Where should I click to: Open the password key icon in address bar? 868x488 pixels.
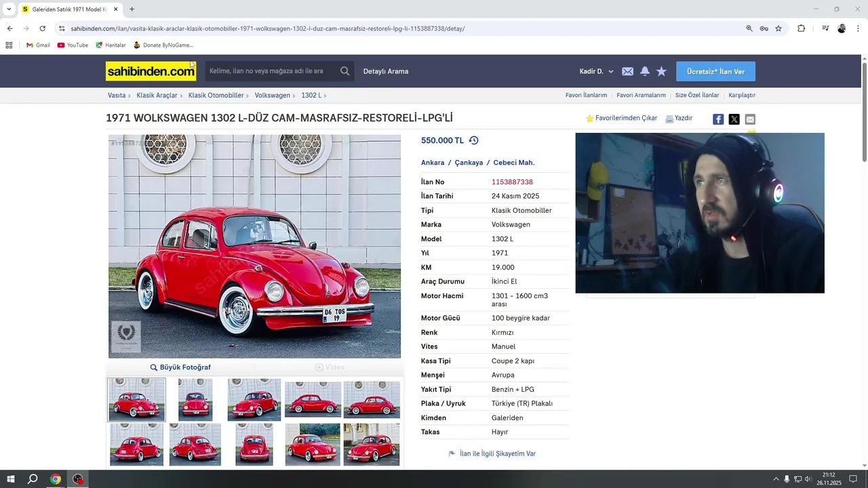tap(764, 28)
